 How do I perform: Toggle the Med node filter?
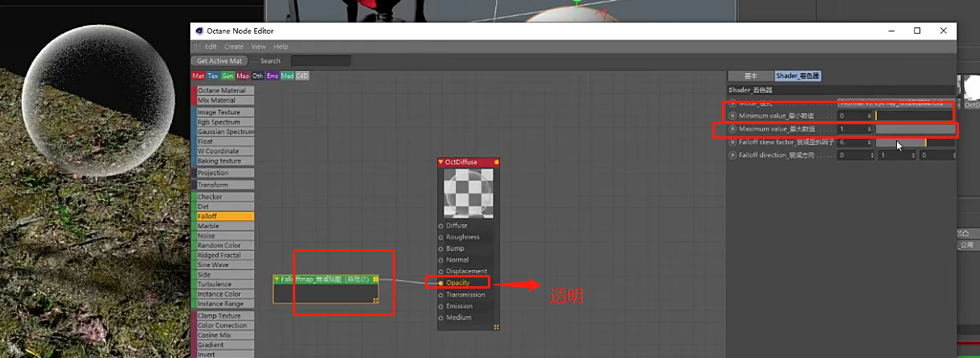click(287, 76)
